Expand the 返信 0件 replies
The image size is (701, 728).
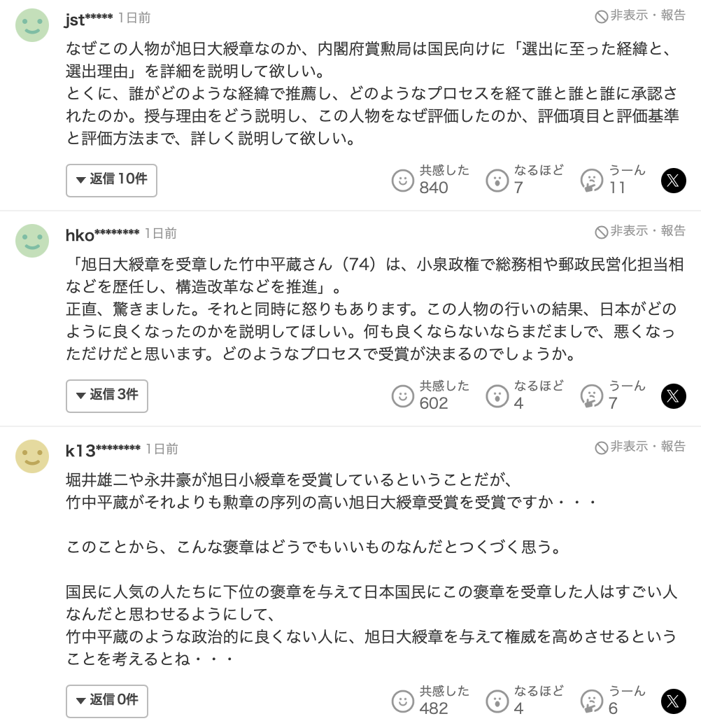(107, 701)
